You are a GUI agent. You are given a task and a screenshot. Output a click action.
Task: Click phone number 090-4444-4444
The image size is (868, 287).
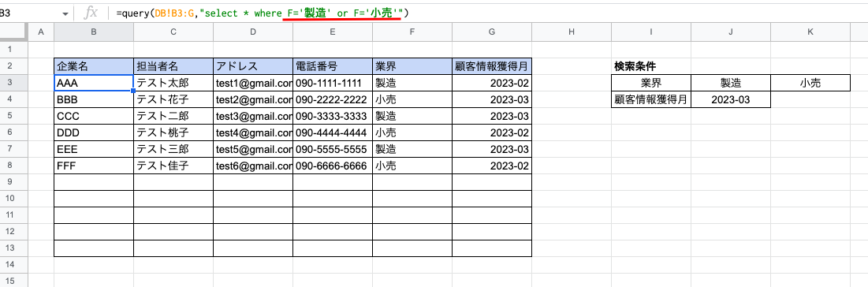[x=333, y=133]
